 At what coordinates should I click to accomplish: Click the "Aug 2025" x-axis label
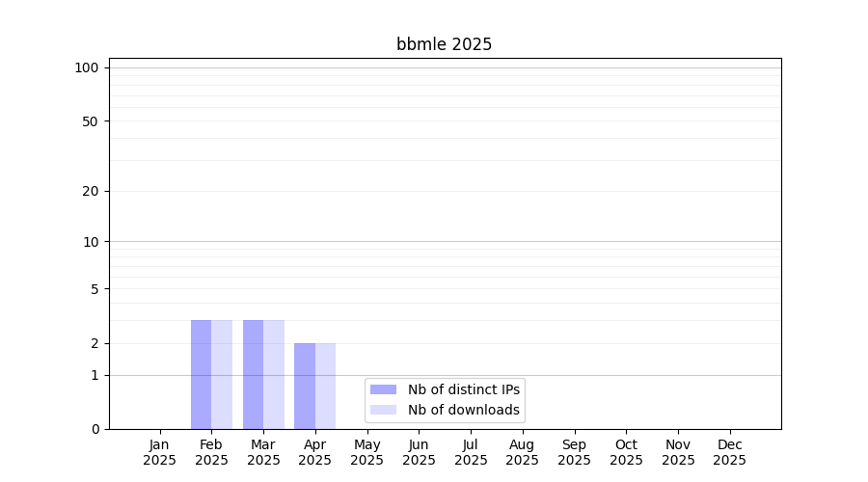522,452
